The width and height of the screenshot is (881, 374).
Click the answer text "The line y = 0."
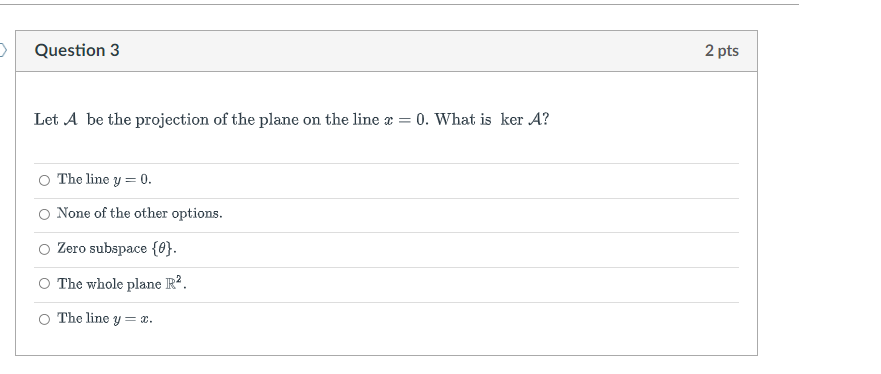point(105,180)
